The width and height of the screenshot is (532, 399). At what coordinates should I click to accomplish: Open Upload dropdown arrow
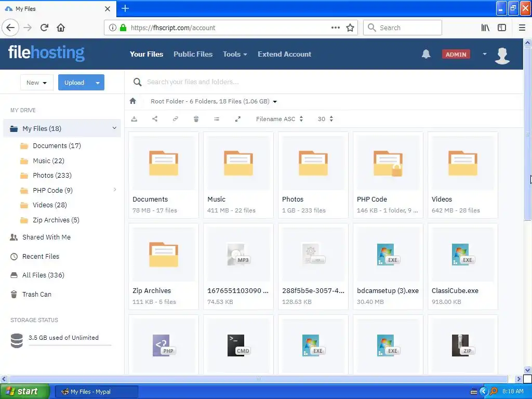pos(98,83)
